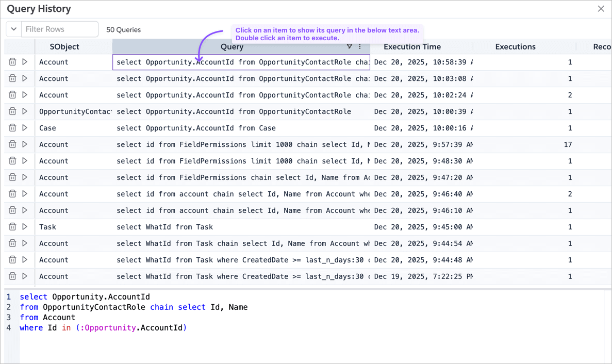The height and width of the screenshot is (364, 612).
Task: Type in the Filter Rows field
Action: [x=59, y=29]
